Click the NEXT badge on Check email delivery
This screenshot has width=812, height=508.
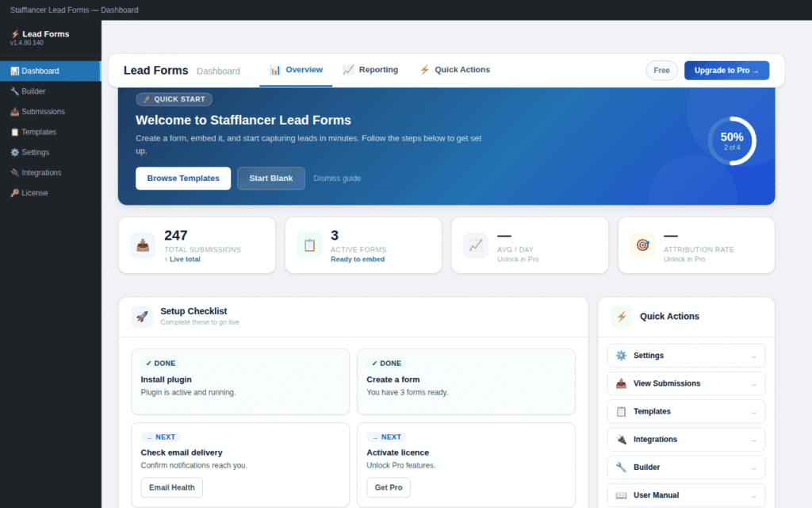160,437
